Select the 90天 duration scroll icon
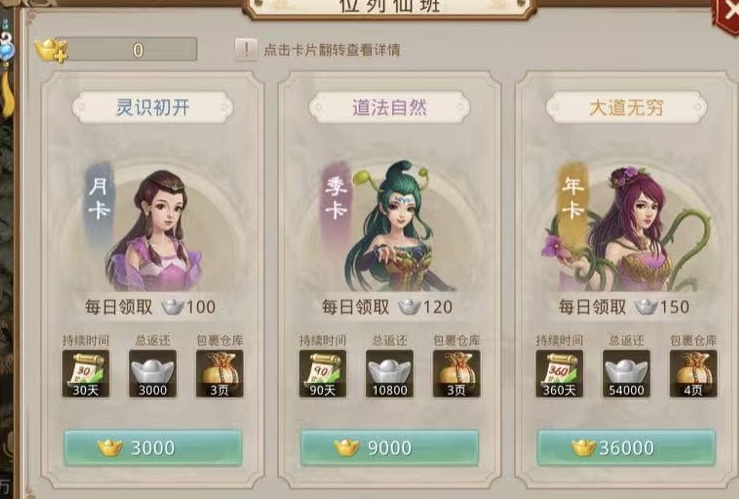This screenshot has width=739, height=499. (323, 374)
